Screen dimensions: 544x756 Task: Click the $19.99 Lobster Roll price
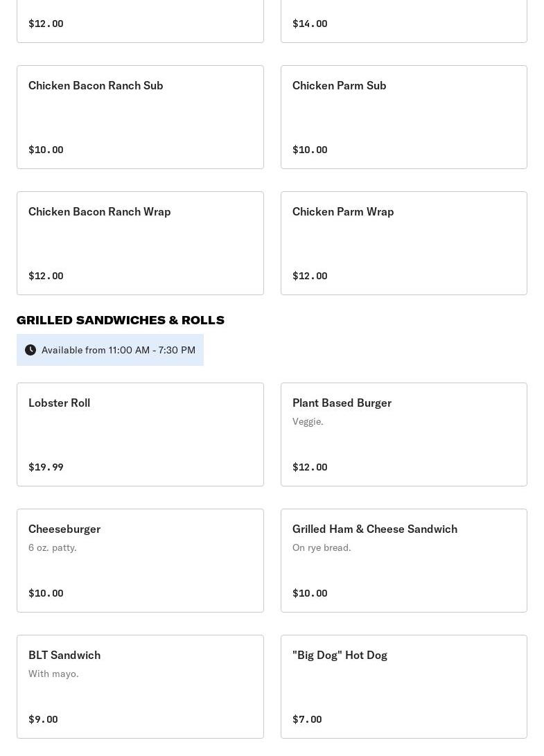[46, 467]
